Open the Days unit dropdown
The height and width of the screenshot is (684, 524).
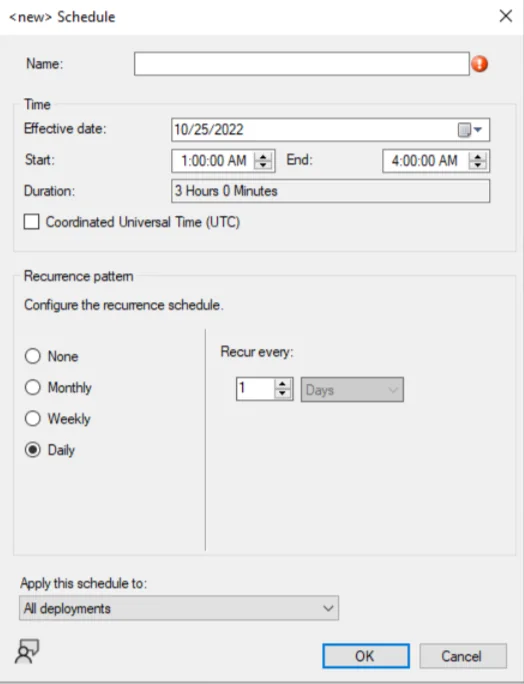coord(352,390)
